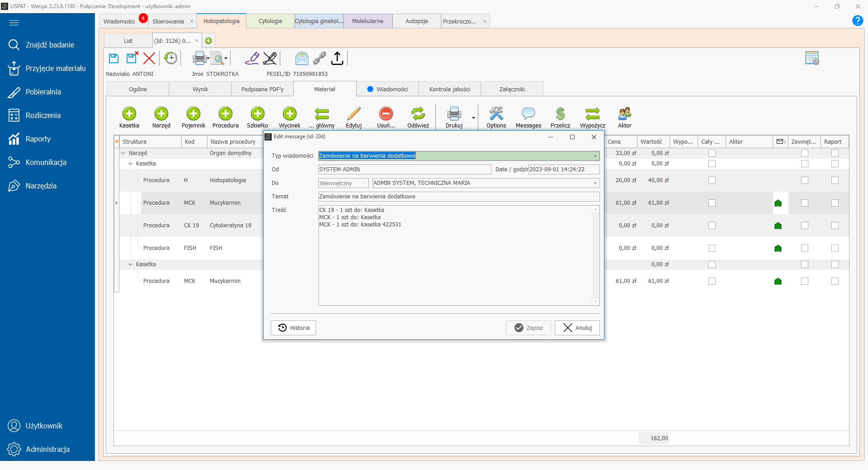Open the Do recipients dropdown

[x=595, y=183]
